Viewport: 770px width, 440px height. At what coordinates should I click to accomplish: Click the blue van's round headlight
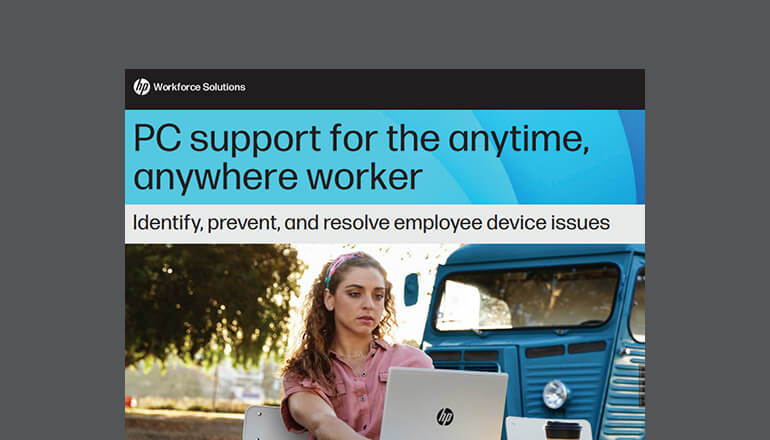(x=555, y=394)
